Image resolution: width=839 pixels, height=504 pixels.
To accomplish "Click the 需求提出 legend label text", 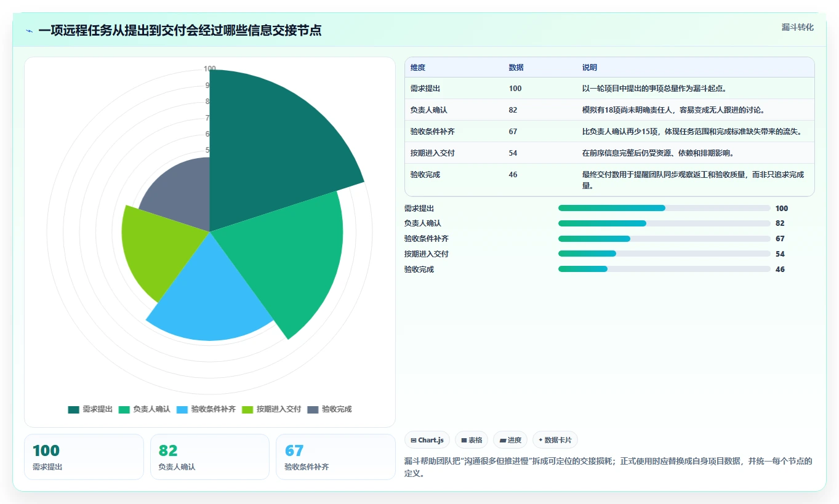I will pyautogui.click(x=98, y=409).
